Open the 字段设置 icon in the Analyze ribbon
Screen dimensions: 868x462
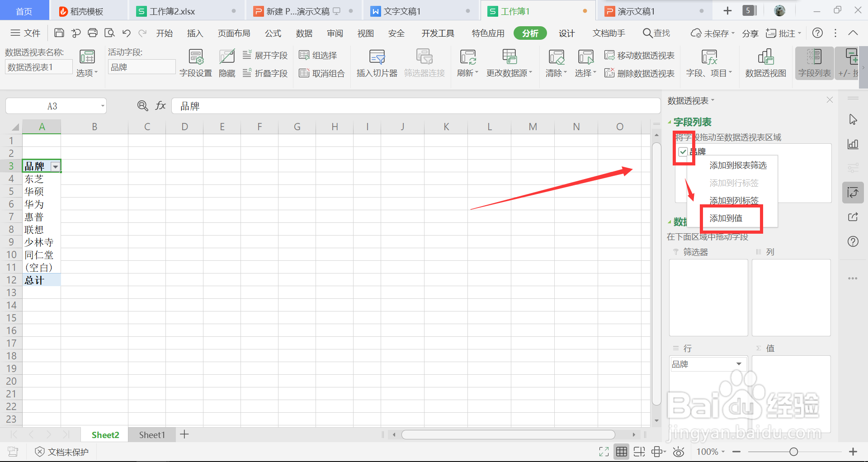[x=195, y=63]
